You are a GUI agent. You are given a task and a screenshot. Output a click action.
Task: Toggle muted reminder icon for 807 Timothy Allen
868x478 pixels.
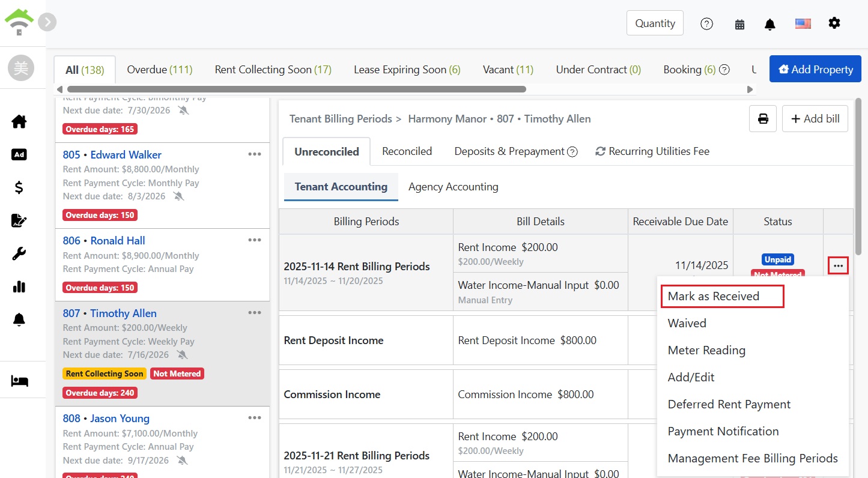point(183,355)
